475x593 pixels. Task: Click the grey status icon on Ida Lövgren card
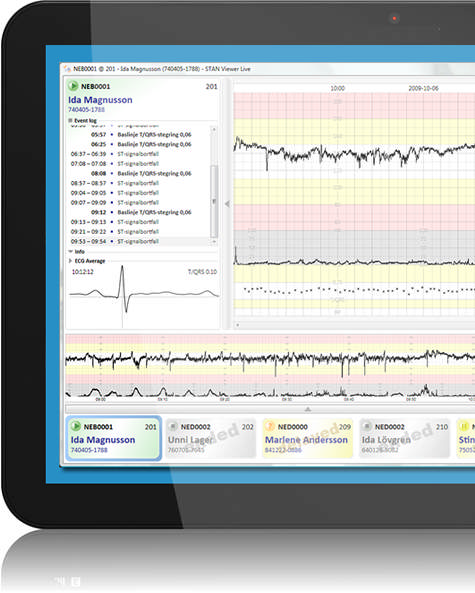367,426
